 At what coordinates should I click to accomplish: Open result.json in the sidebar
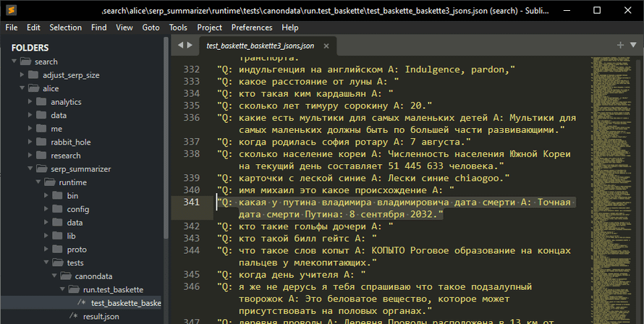pyautogui.click(x=101, y=317)
